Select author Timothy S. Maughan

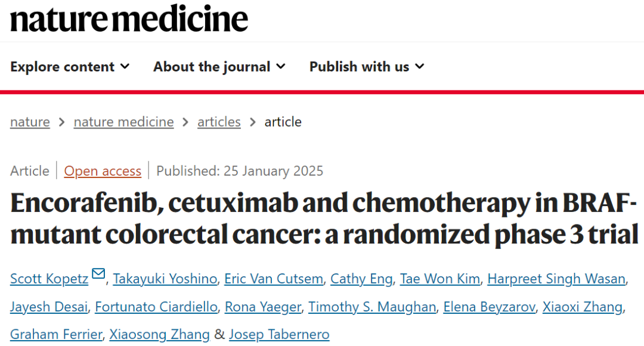(372, 307)
